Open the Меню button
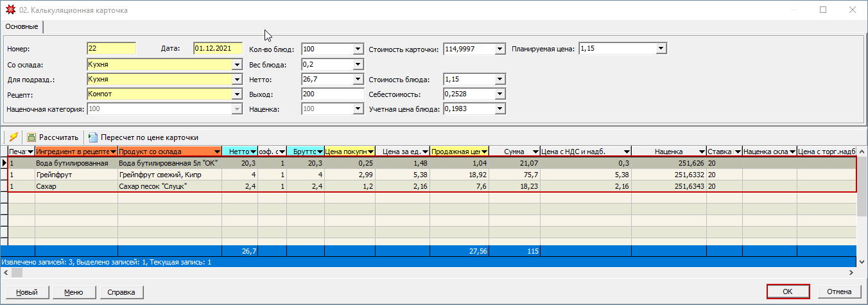Image resolution: width=868 pixels, height=305 pixels. [x=73, y=292]
